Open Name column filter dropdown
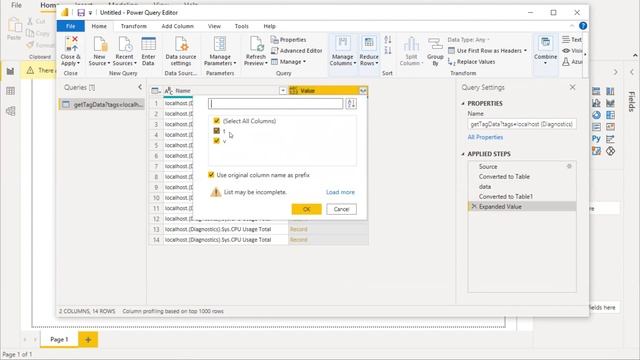Viewport: 640px width, 360px height. [x=282, y=91]
